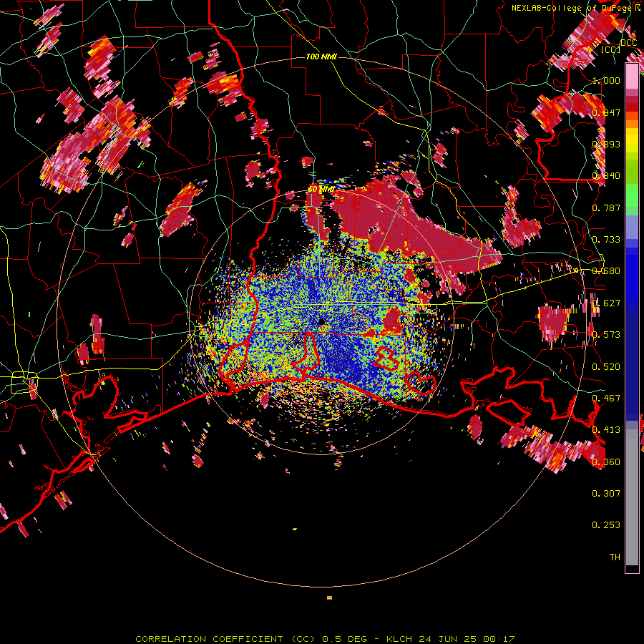Pick the gray lower segment of the color bar
The width and height of the screenshot is (644, 644).
coord(632,497)
